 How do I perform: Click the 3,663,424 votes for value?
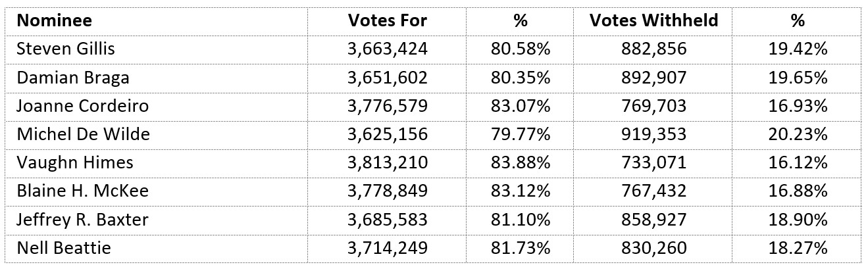(388, 49)
